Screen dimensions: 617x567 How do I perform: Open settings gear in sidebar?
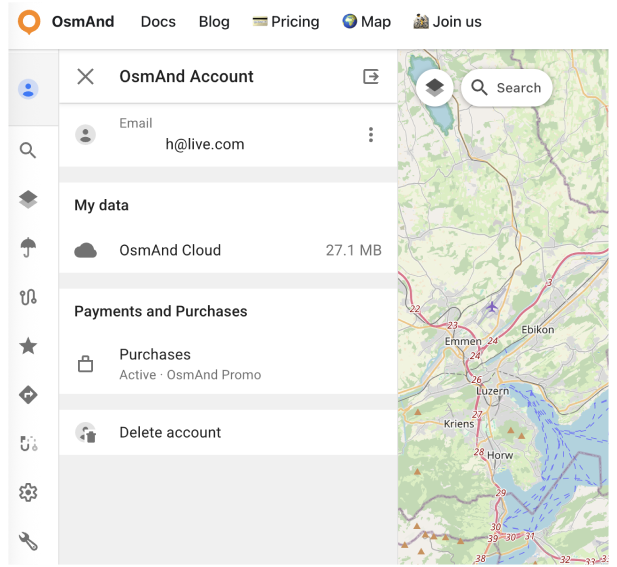28,492
